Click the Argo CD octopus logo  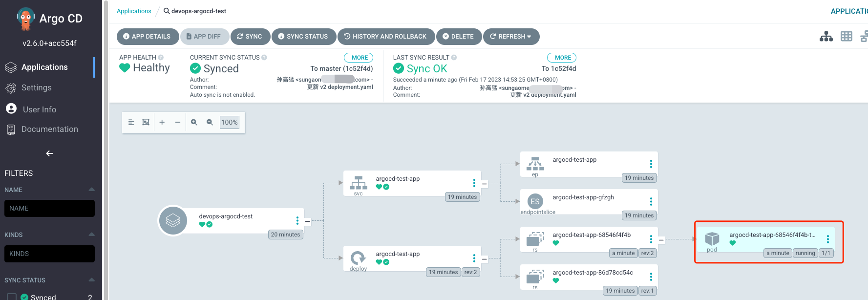pos(26,19)
